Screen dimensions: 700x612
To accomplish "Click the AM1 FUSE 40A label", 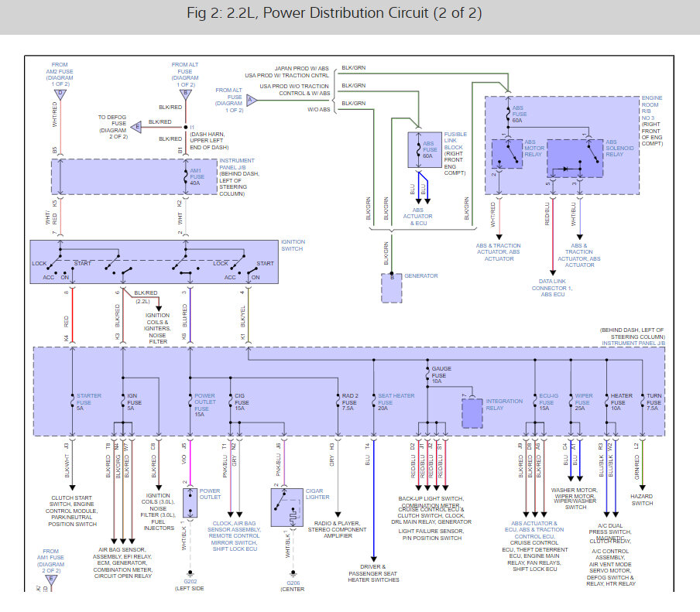I will [197, 176].
